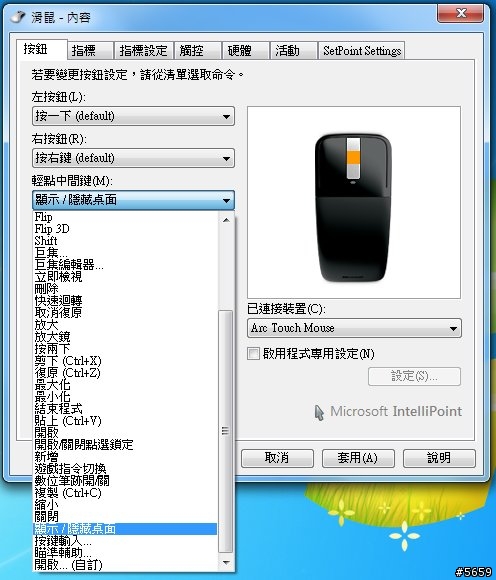
Task: Open the 已連接裝置 Arc Touch Mouse dropdown
Action: pos(354,328)
